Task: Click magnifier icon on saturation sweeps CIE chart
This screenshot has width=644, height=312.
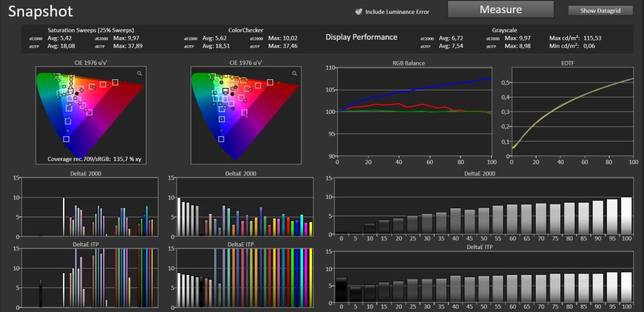Action: (140, 74)
